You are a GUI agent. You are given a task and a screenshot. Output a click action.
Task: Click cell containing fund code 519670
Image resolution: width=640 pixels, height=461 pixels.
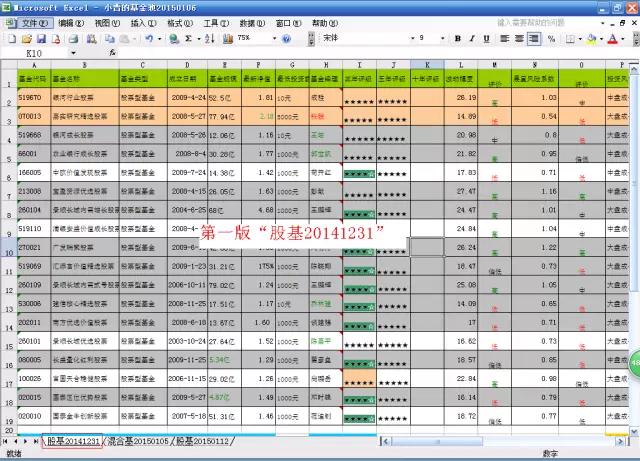[34, 98]
